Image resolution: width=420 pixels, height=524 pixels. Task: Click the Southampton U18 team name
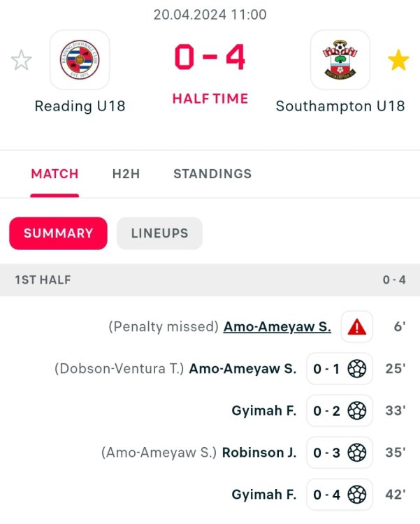340,107
